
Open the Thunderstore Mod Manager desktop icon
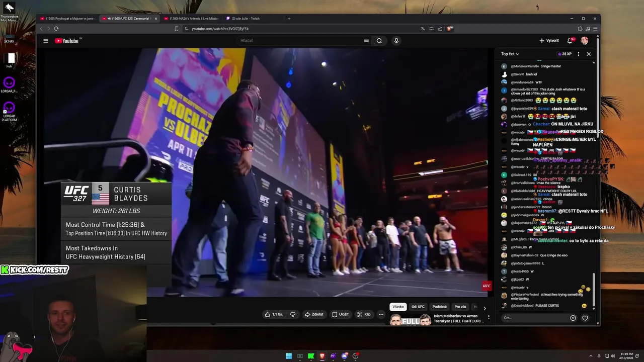[x=9, y=12]
